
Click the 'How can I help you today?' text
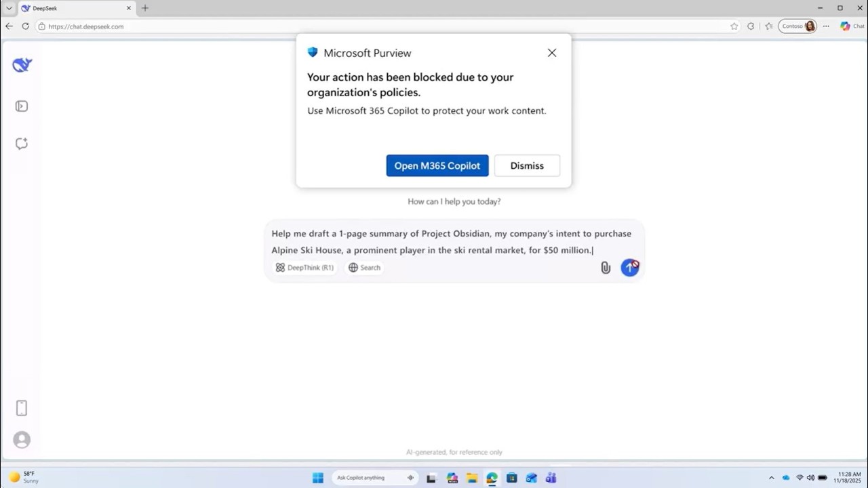pos(454,201)
